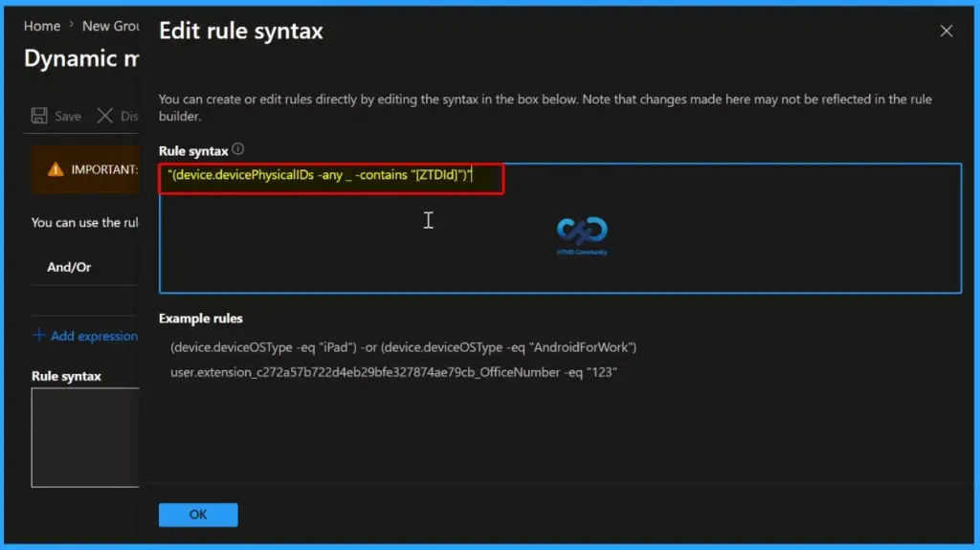Click the IMPORTANT warning triangle icon

[56, 169]
